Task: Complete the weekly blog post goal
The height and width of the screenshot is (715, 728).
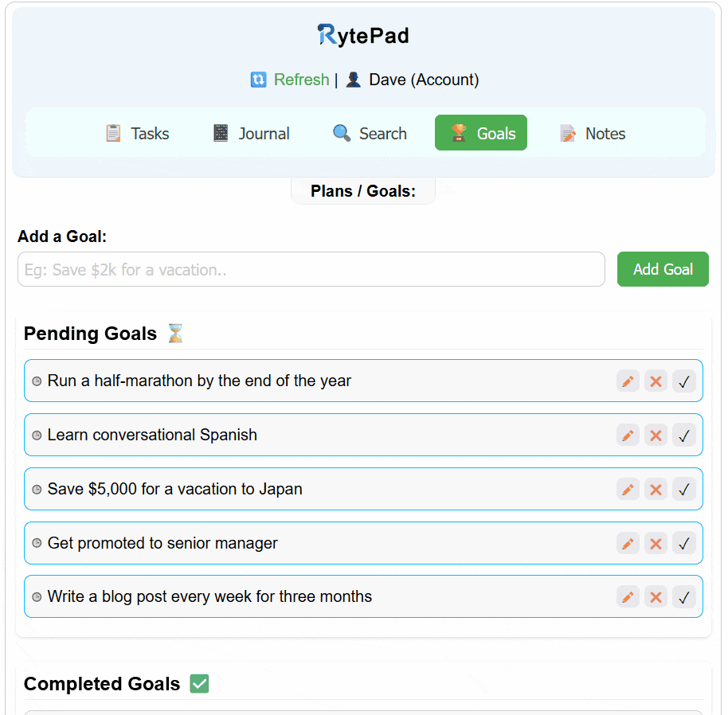Action: (x=684, y=596)
